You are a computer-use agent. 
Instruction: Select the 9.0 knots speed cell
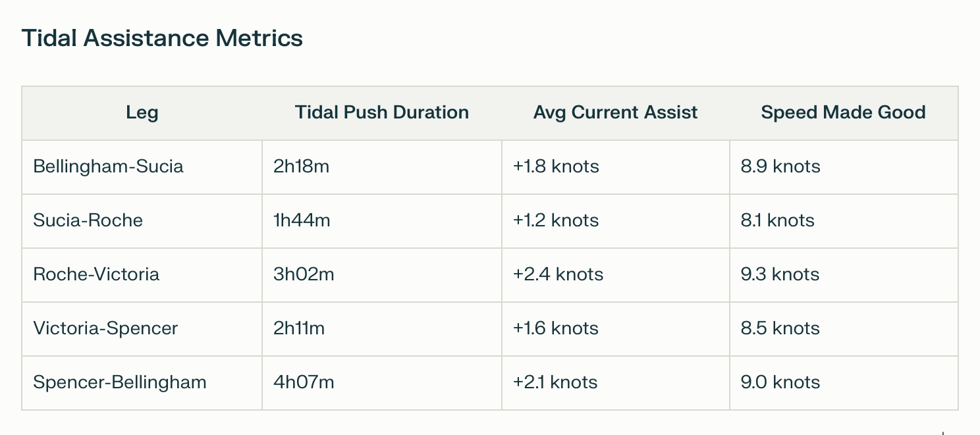point(780,382)
